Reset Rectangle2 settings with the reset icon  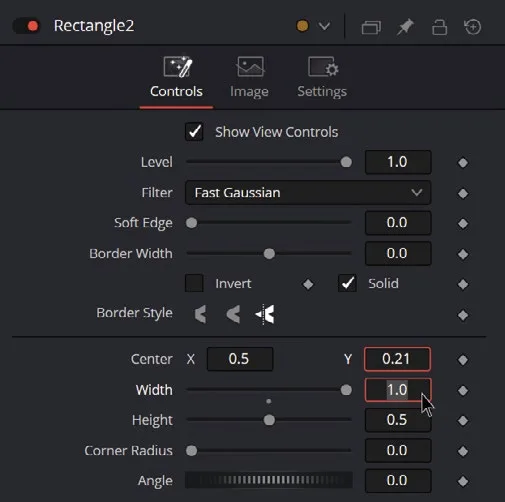pos(473,27)
